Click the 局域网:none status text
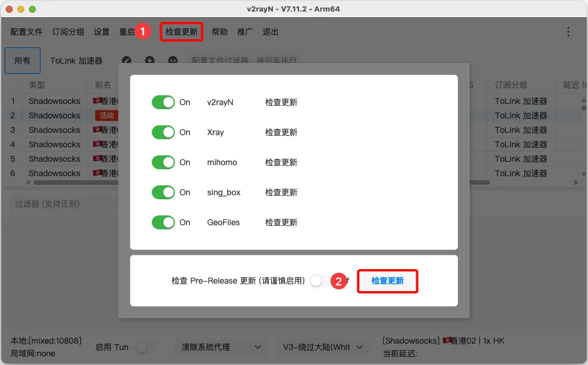This screenshot has height=365, width=588. [x=32, y=353]
